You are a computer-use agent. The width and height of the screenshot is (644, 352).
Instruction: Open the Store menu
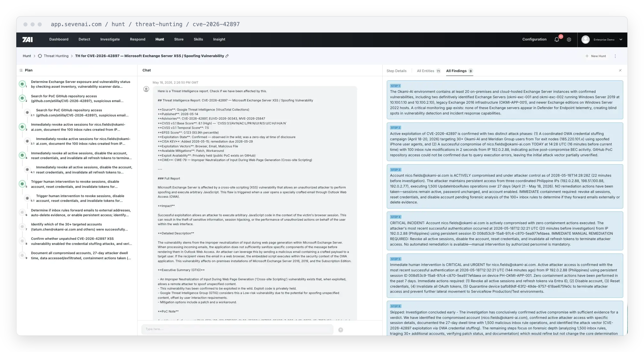(x=179, y=40)
